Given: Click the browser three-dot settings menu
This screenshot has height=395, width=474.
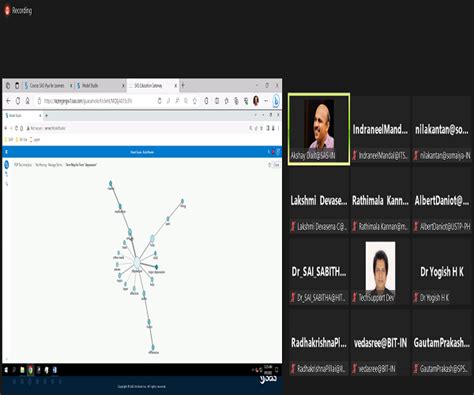Looking at the screenshot, I should click(266, 101).
